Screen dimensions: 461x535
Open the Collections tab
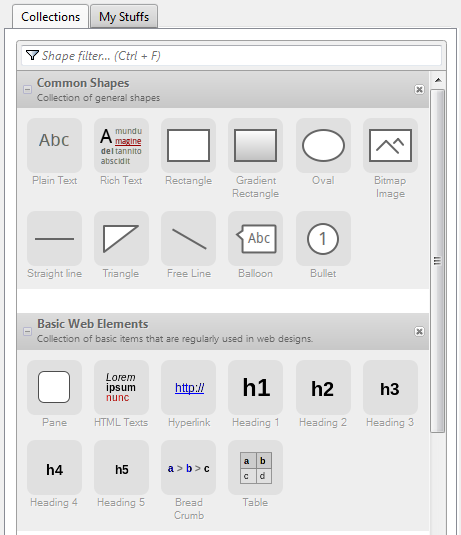(51, 16)
